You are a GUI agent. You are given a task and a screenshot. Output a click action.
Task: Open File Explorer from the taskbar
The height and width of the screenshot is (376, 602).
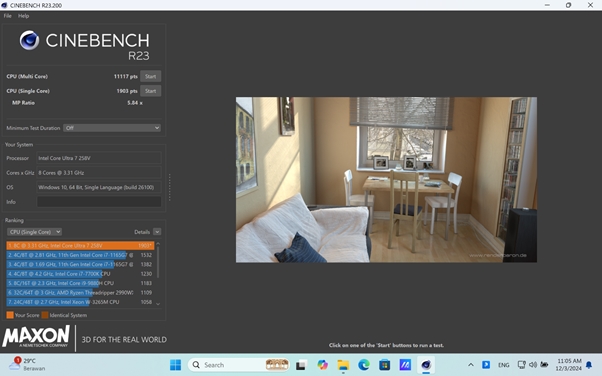click(x=343, y=365)
